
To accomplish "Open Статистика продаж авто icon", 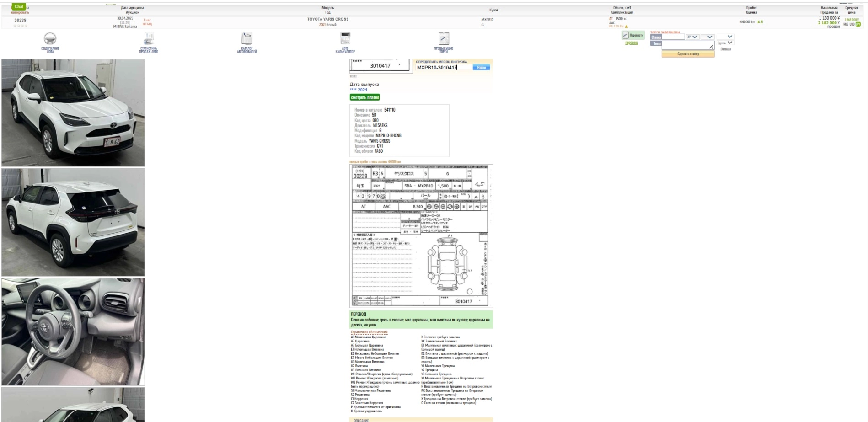I will [149, 38].
